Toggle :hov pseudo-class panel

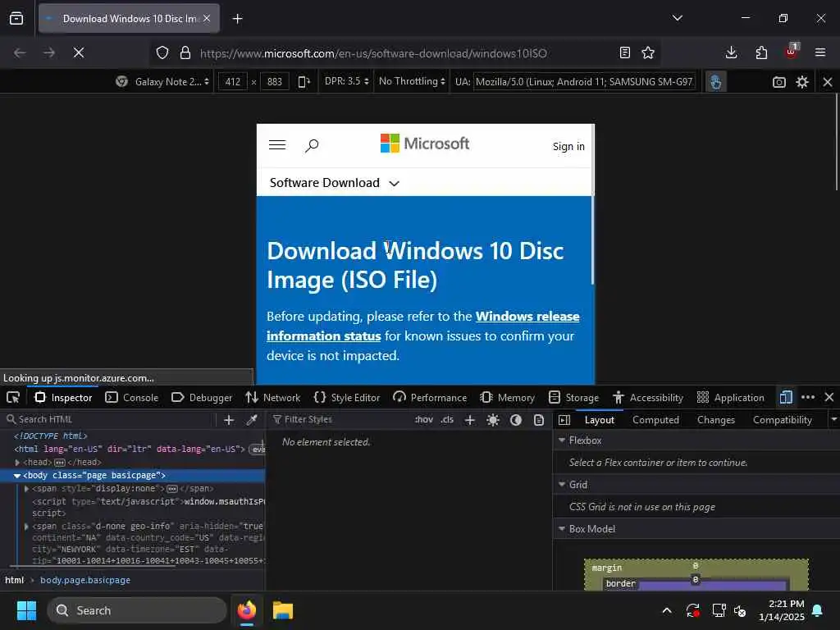point(424,419)
